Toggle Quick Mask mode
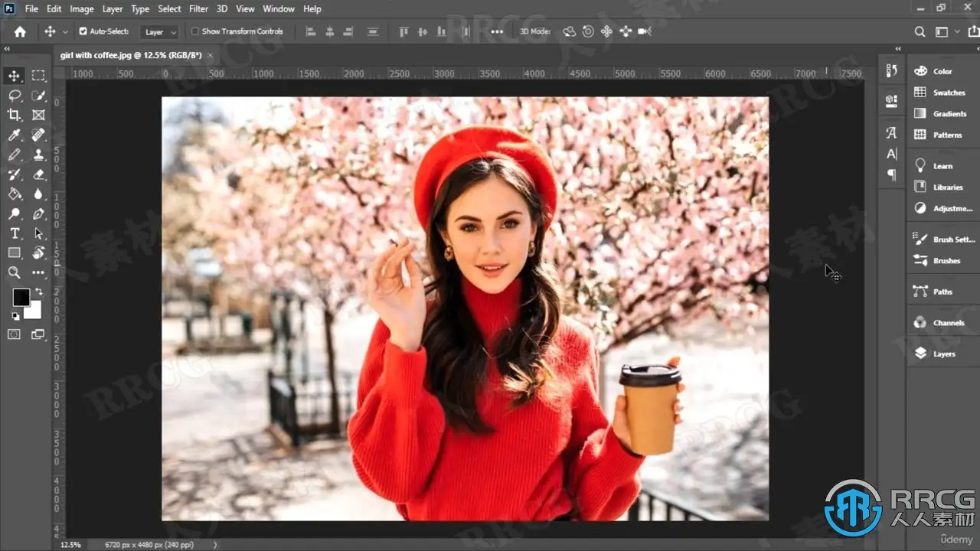Image resolution: width=980 pixels, height=551 pixels. pos(14,334)
